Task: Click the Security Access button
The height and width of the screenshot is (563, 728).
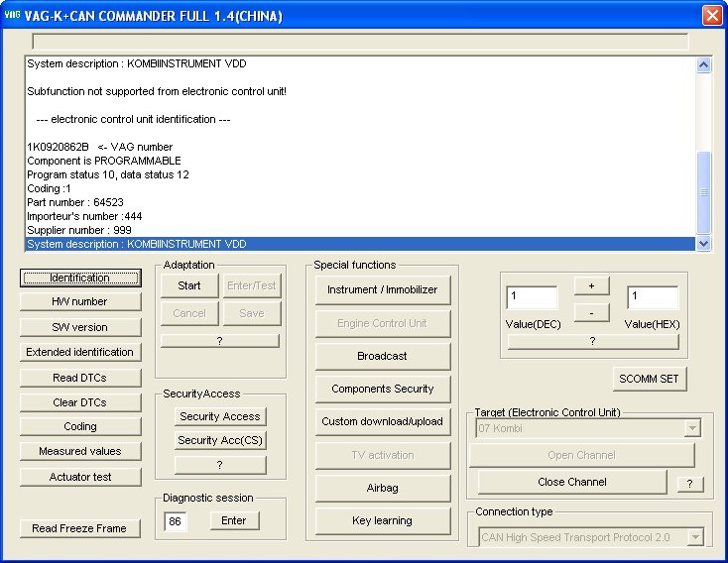Action: pos(220,416)
